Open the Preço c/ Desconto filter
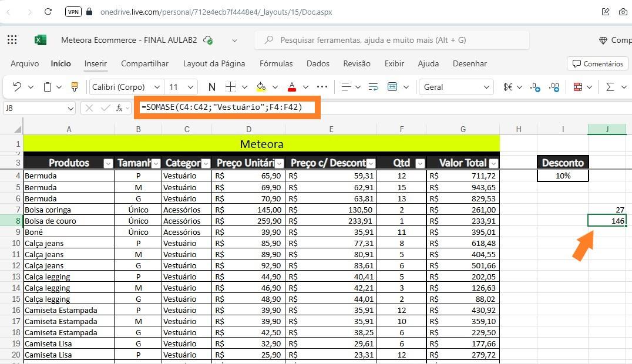 tap(371, 163)
